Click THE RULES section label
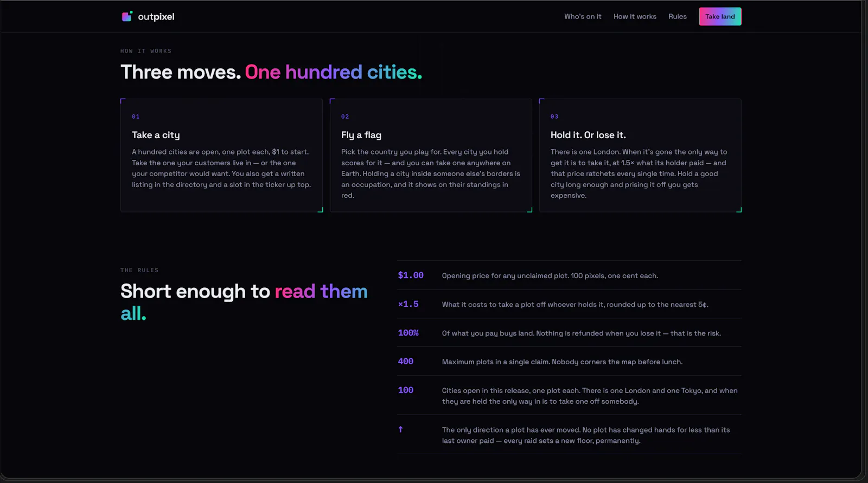 point(139,270)
